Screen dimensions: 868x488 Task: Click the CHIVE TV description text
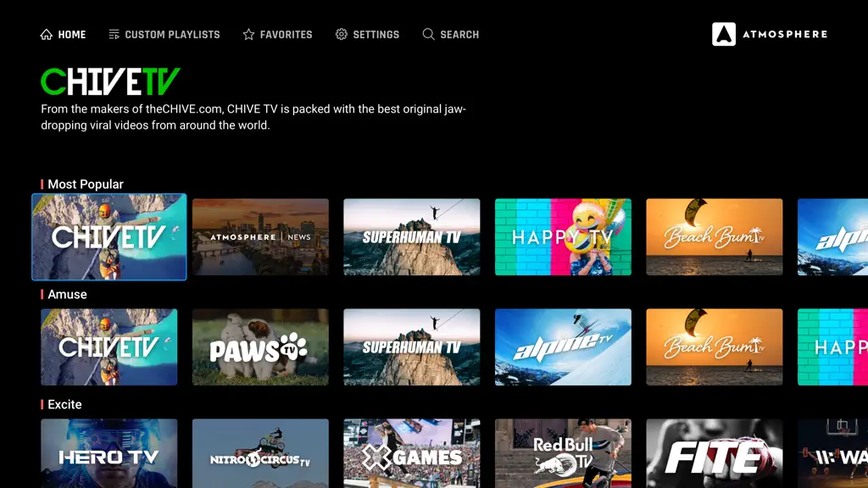coord(253,117)
